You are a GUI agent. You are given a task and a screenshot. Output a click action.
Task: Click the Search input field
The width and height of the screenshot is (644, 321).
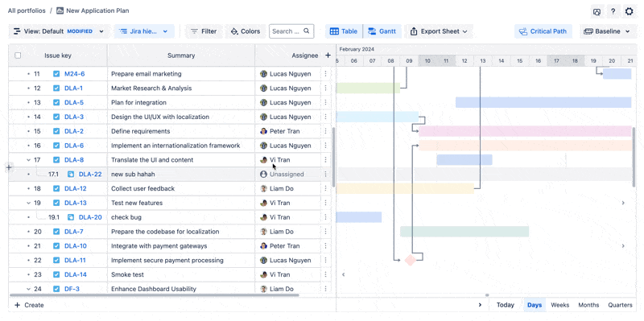291,31
